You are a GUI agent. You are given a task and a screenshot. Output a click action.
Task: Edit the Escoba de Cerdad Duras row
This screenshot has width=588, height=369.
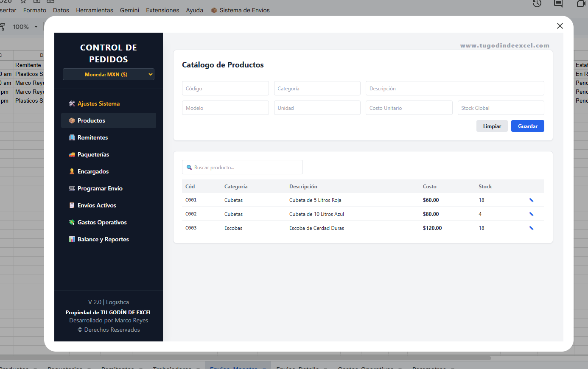[x=531, y=228]
